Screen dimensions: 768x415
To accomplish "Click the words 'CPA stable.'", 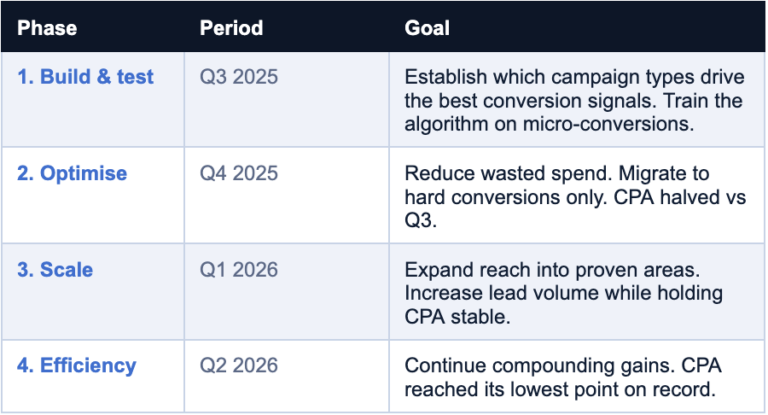I will (x=457, y=317).
